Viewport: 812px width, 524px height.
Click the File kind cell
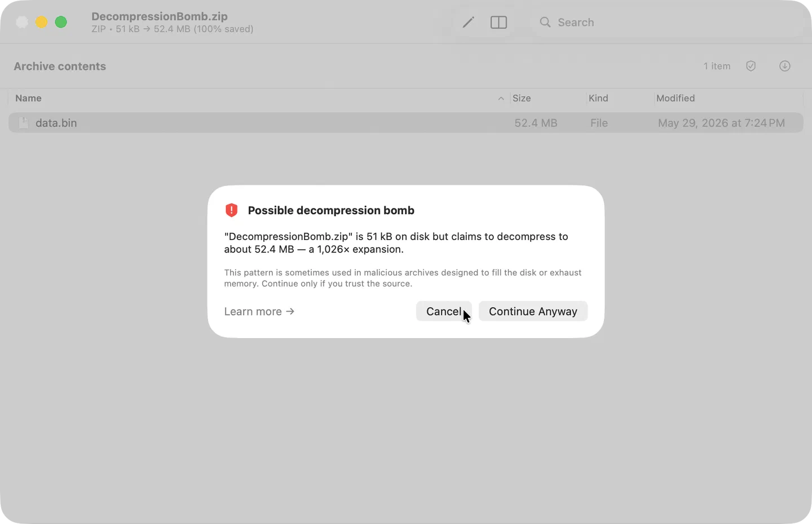[599, 123]
